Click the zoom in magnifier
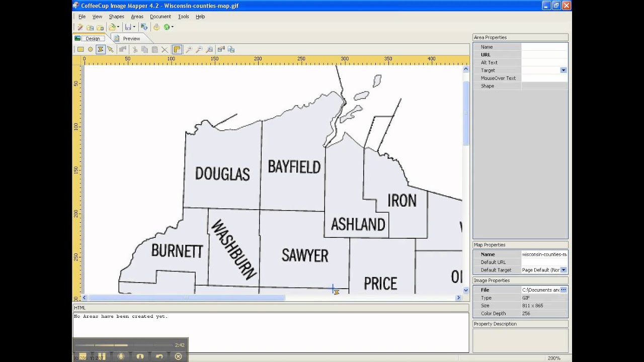The width and height of the screenshot is (644, 362). [189, 49]
